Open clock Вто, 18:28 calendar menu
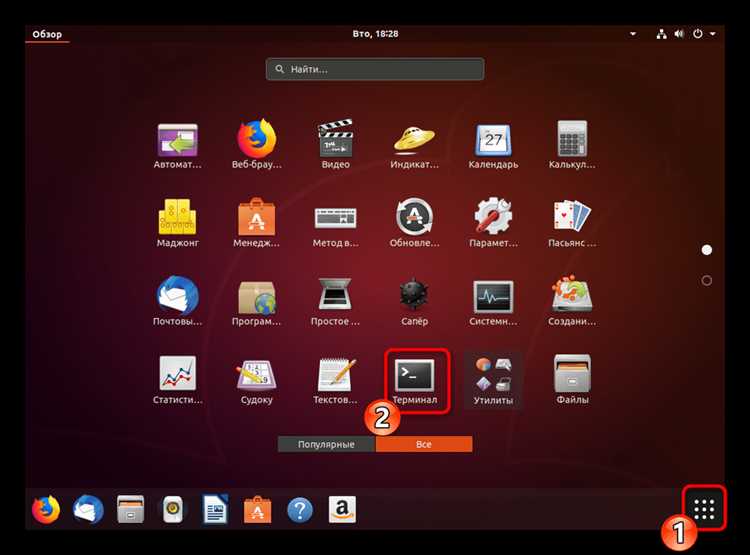 coord(375,34)
